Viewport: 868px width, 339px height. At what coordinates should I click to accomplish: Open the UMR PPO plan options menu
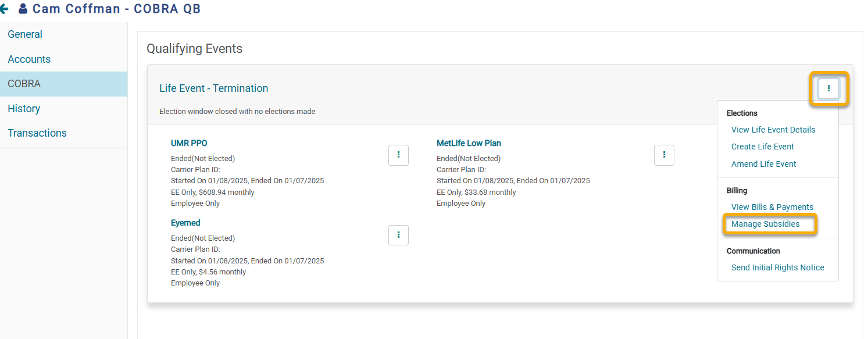click(x=398, y=155)
